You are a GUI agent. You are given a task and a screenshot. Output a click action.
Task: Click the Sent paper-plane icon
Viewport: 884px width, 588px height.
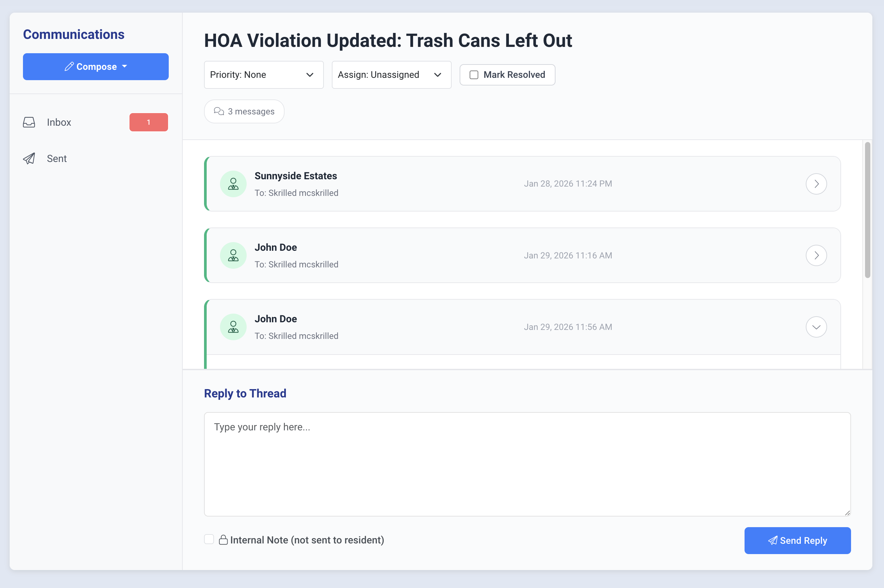29,159
